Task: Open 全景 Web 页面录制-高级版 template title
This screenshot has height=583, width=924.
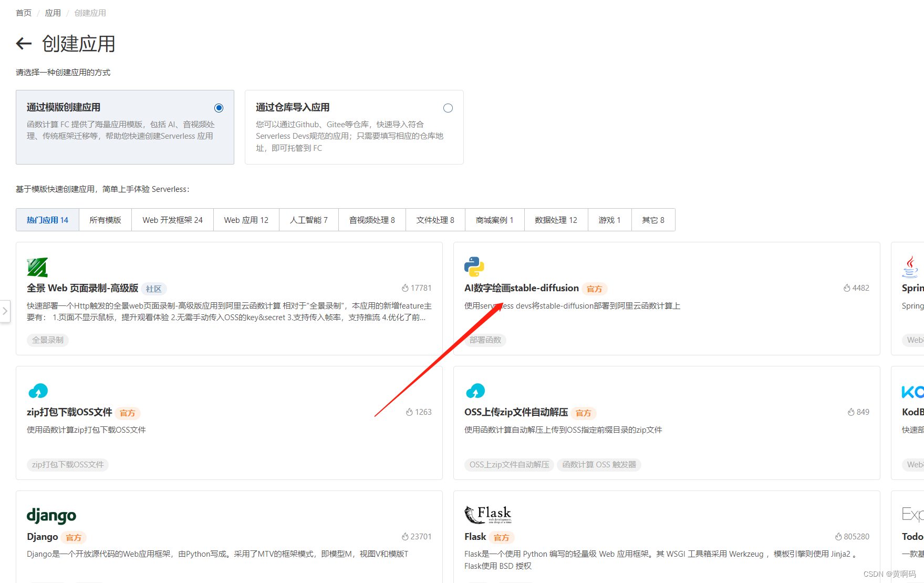Action: tap(82, 288)
